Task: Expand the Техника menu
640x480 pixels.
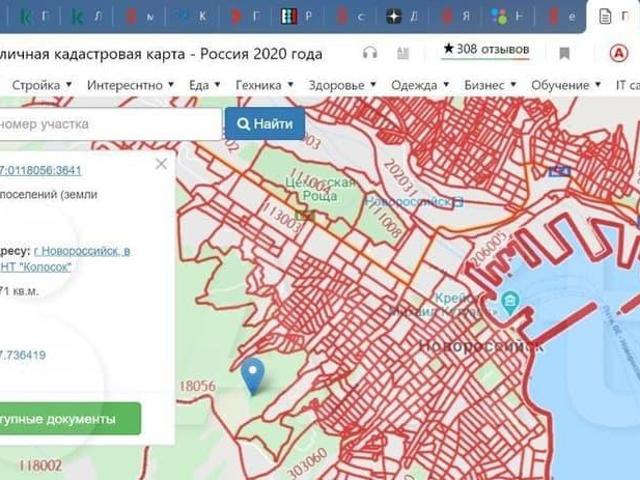Action: (264, 85)
